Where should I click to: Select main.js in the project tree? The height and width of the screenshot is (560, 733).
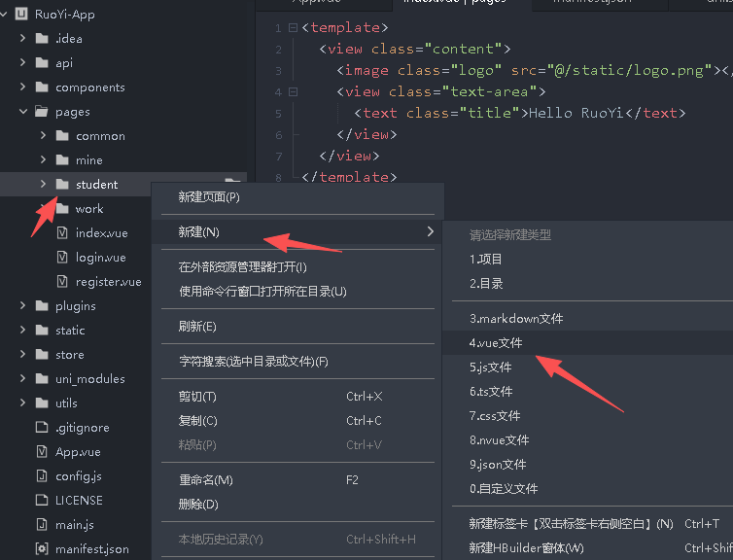[x=75, y=525]
